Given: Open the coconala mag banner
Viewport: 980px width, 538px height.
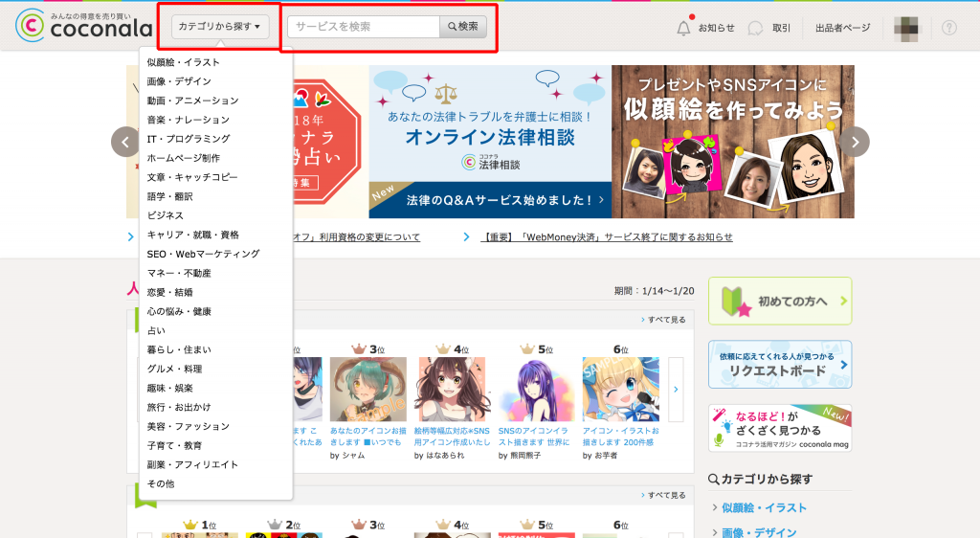Looking at the screenshot, I should pos(780,428).
